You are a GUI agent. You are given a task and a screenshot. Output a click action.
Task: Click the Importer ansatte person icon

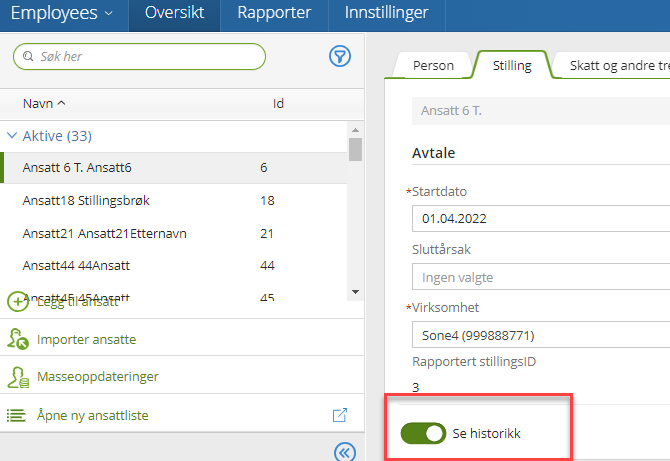(x=18, y=339)
